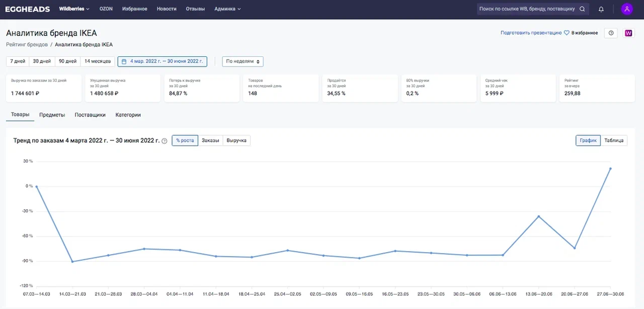Switch chart to Заказы
Viewport: 644px width, 309px height.
210,141
